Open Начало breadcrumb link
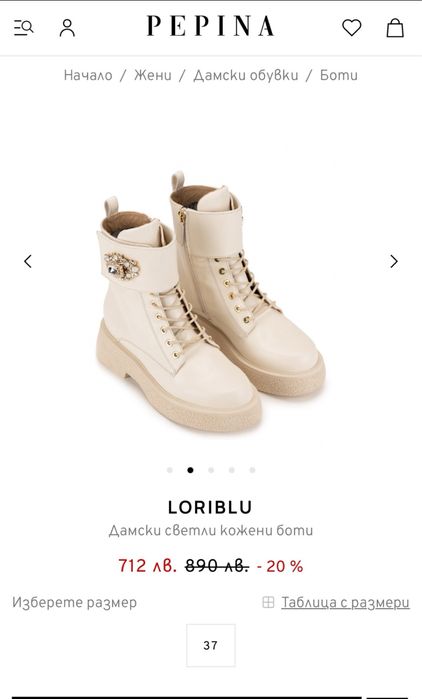422x699 pixels. point(88,75)
